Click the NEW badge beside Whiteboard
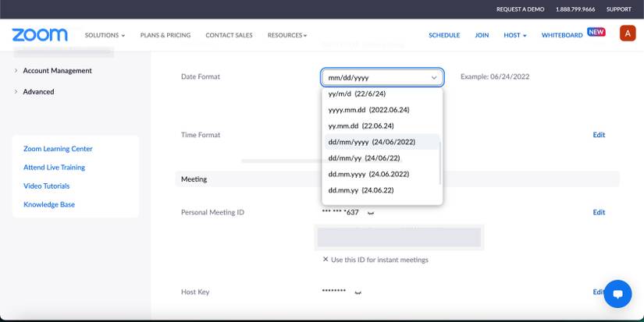The height and width of the screenshot is (322, 644). 596,32
